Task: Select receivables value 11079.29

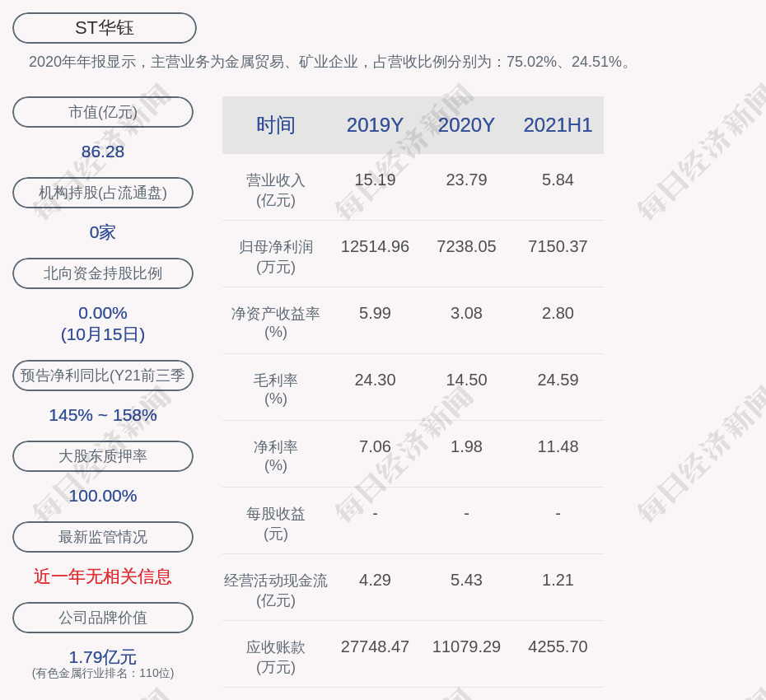Action: click(x=466, y=646)
